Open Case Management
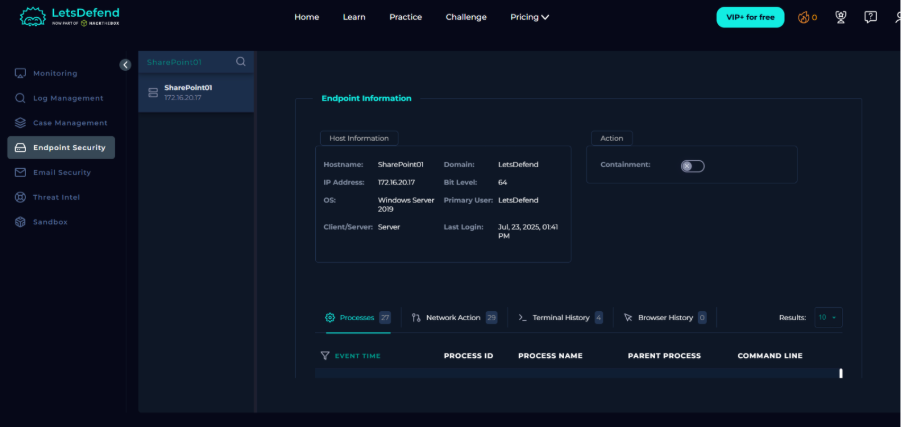The width and height of the screenshot is (901, 427). 70,123
